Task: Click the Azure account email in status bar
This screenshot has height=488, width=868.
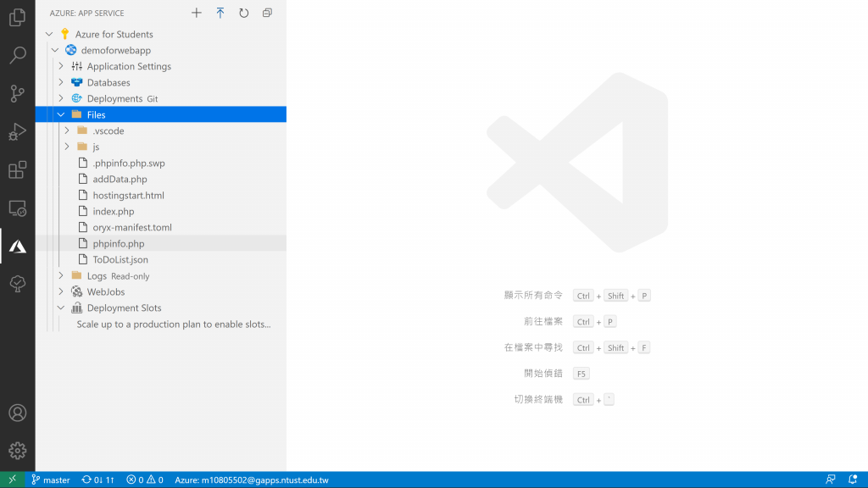Action: pos(251,480)
